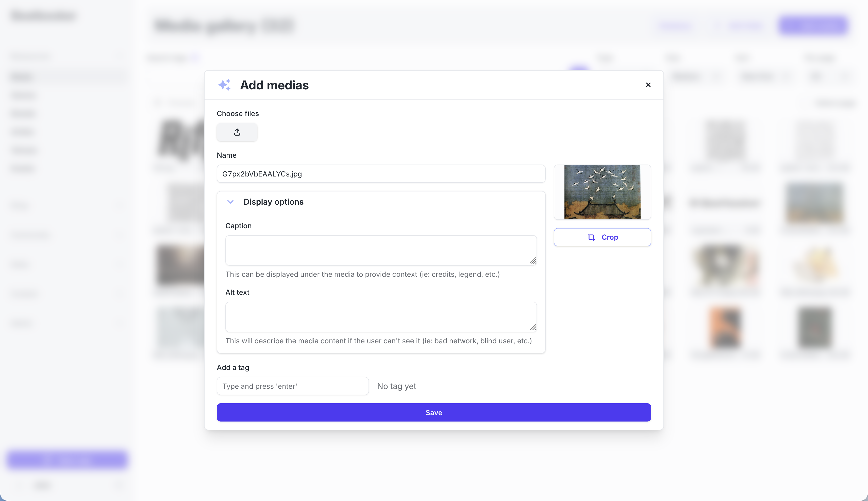Image resolution: width=868 pixels, height=501 pixels.
Task: Close the Add medias dialog
Action: pyautogui.click(x=648, y=85)
